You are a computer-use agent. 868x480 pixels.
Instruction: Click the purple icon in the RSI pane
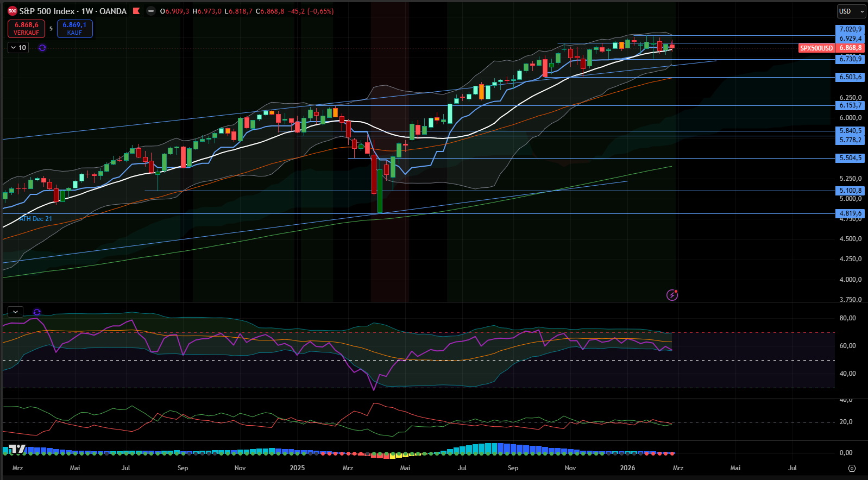37,312
